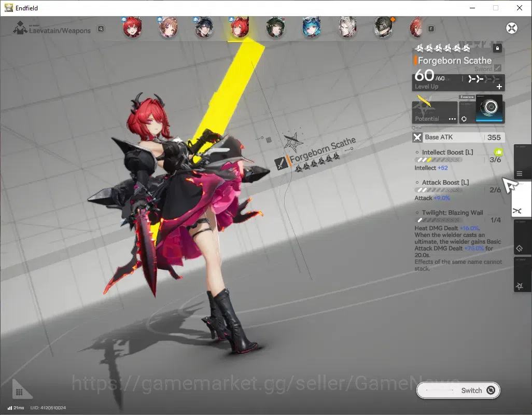Click the 21ms network latency indicator
Image resolution: width=532 pixels, height=415 pixels.
pos(16,408)
